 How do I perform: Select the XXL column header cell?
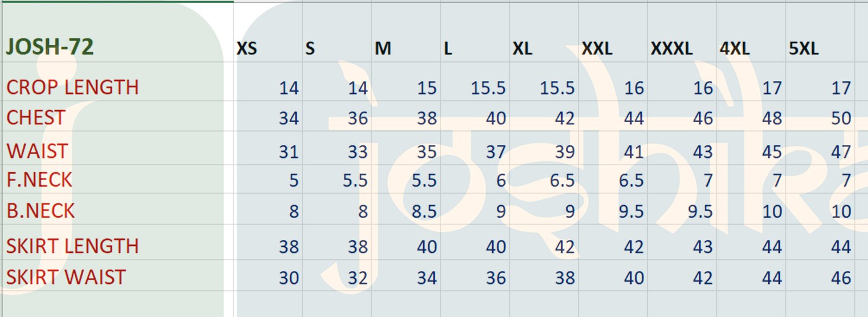pyautogui.click(x=597, y=49)
